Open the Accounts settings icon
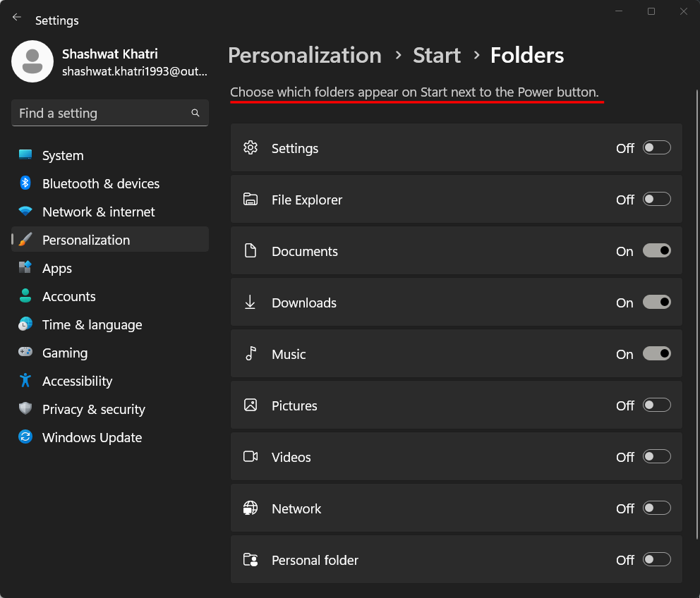The image size is (700, 598). click(26, 296)
